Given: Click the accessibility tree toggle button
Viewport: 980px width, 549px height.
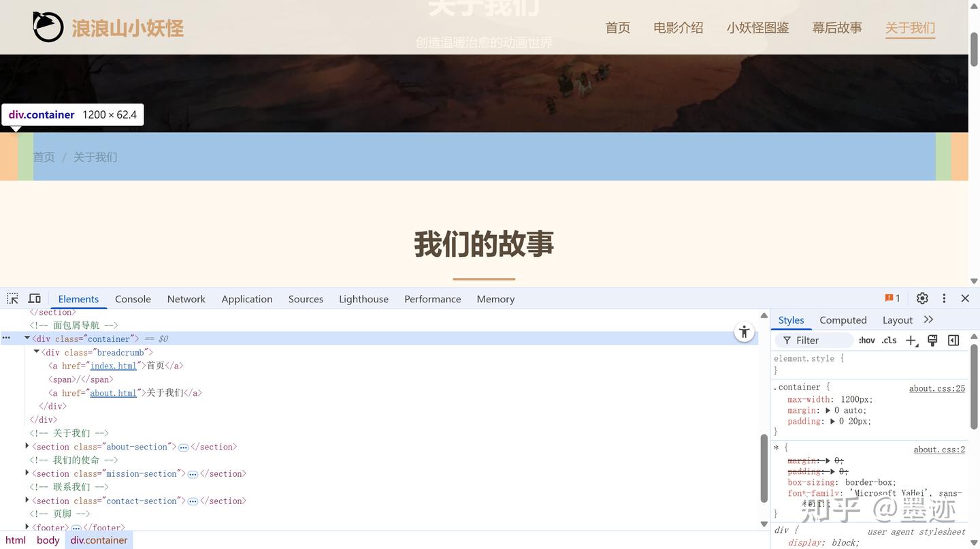Looking at the screenshot, I should [x=745, y=332].
